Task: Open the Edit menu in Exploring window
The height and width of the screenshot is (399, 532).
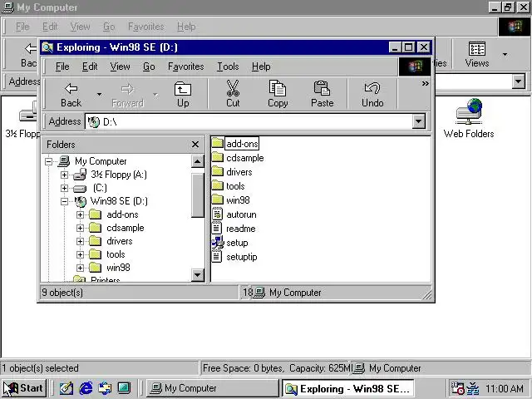Action: click(x=90, y=66)
